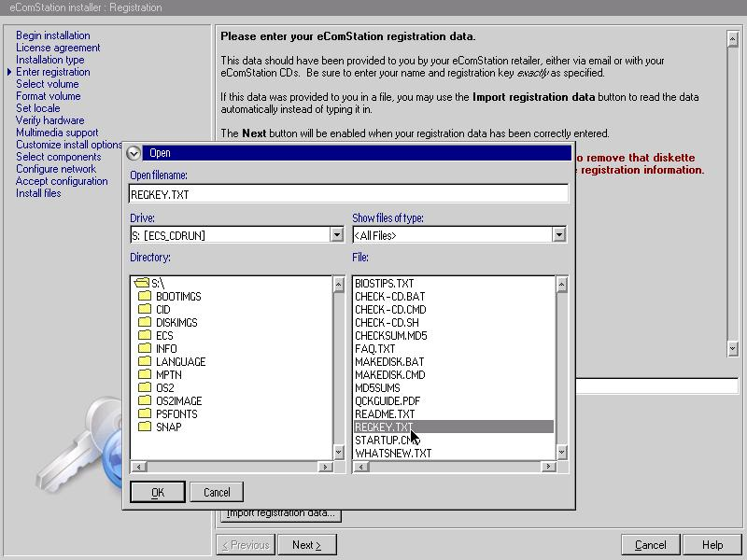Click Enter registration step
The image size is (747, 560).
53,72
